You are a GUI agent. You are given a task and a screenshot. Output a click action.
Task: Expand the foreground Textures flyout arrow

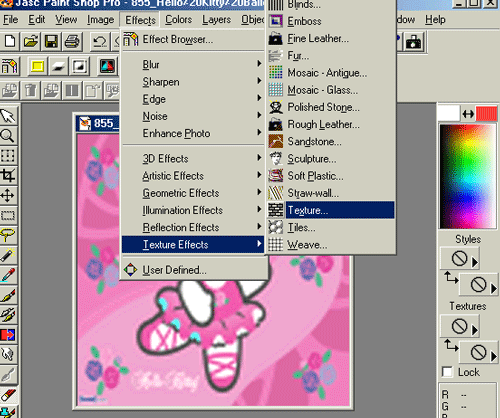(x=475, y=330)
